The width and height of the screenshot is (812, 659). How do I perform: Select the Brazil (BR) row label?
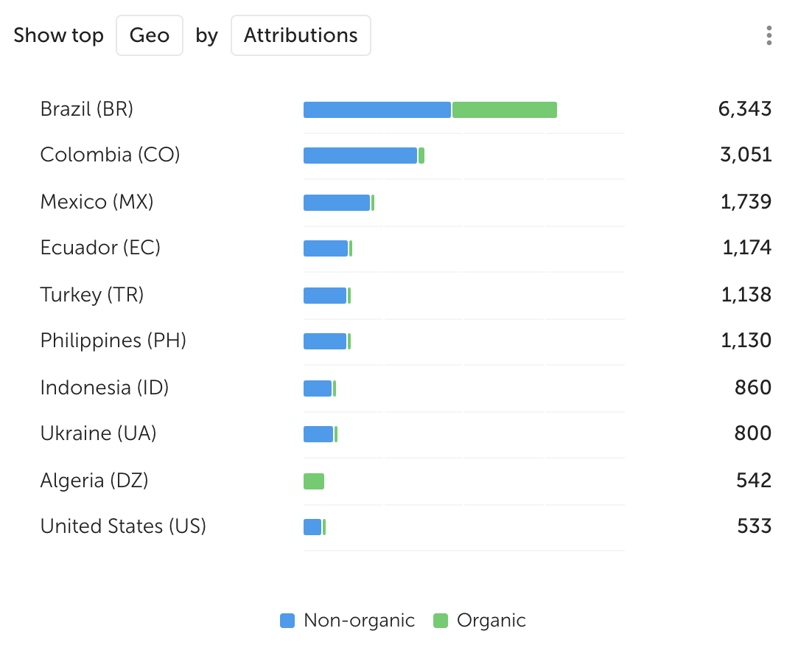(87, 110)
